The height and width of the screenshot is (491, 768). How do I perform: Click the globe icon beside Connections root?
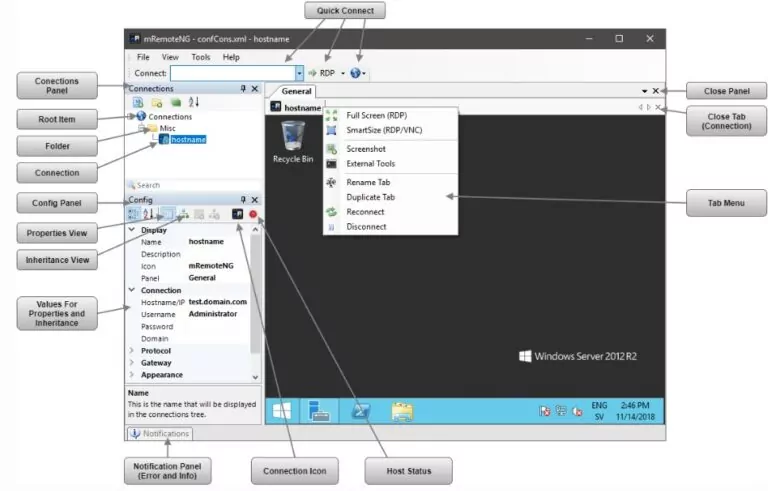coord(141,116)
